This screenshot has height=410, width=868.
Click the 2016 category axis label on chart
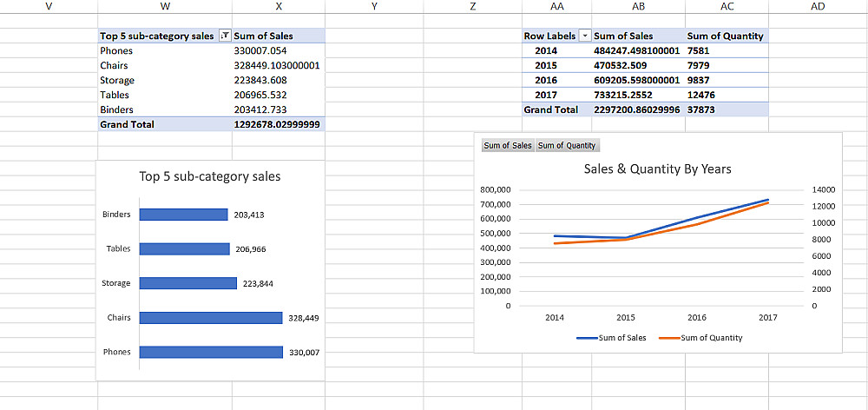696,318
